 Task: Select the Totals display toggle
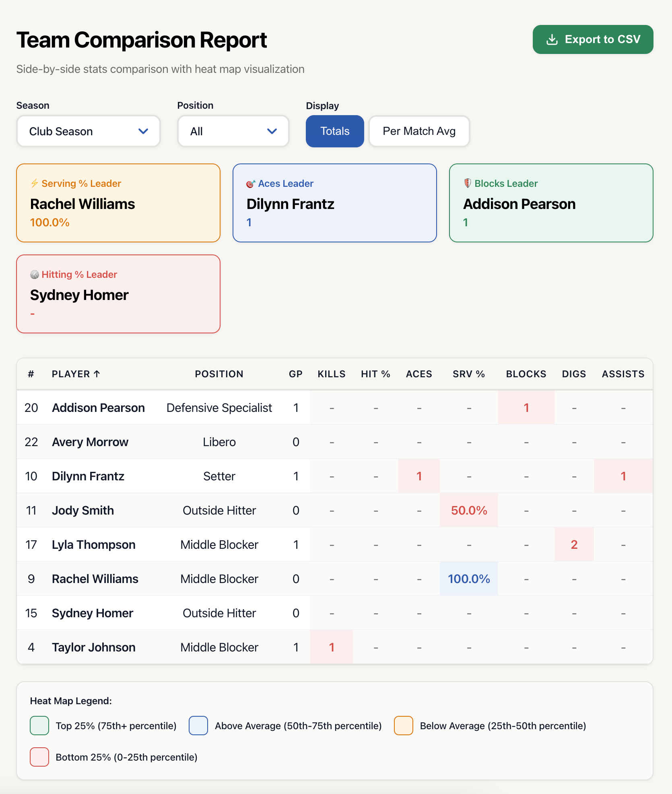(x=335, y=131)
